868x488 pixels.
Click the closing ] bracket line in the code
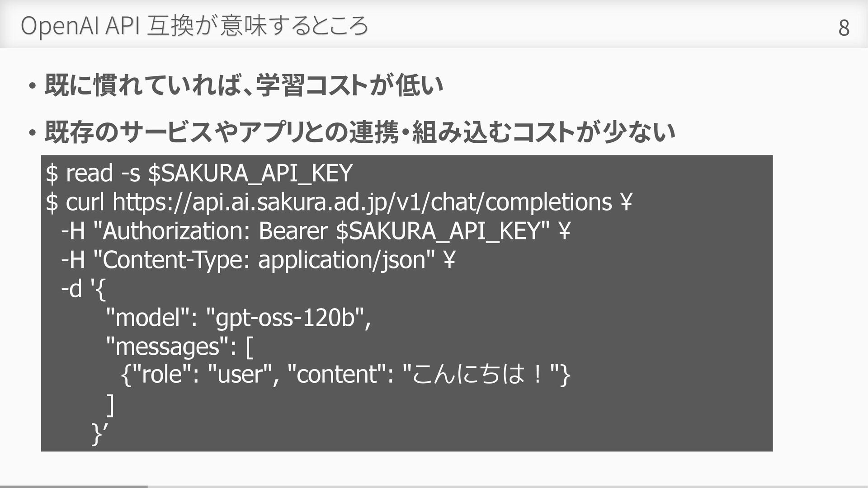[x=110, y=404]
